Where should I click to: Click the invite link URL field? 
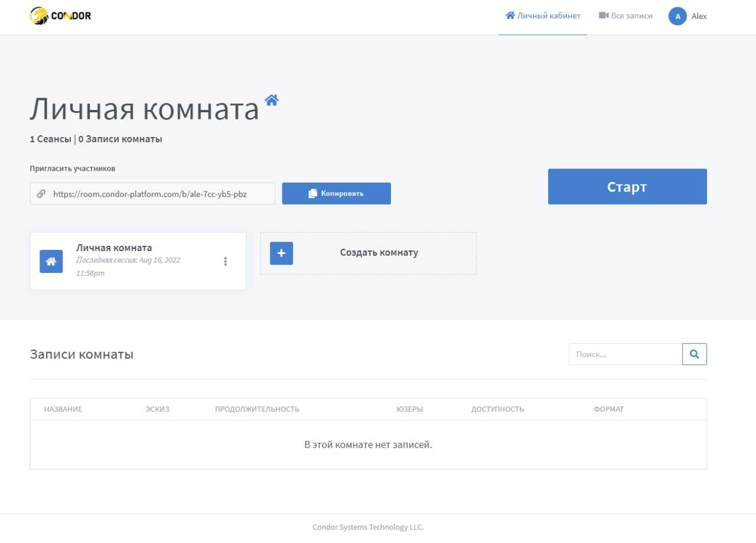tap(152, 193)
